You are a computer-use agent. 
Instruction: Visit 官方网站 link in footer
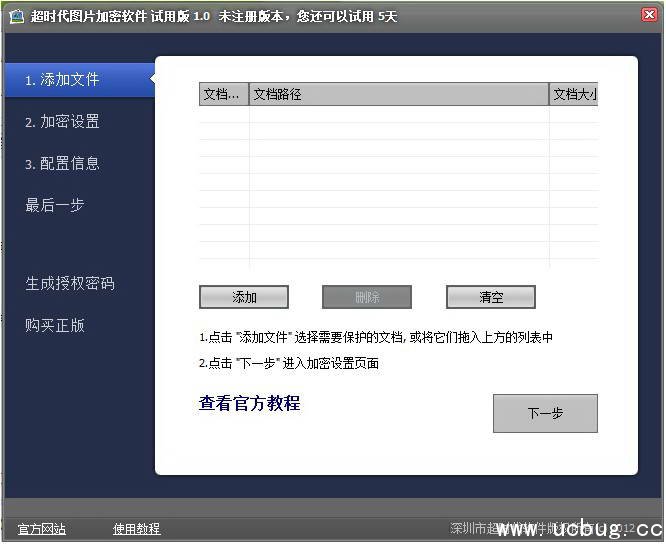point(42,529)
